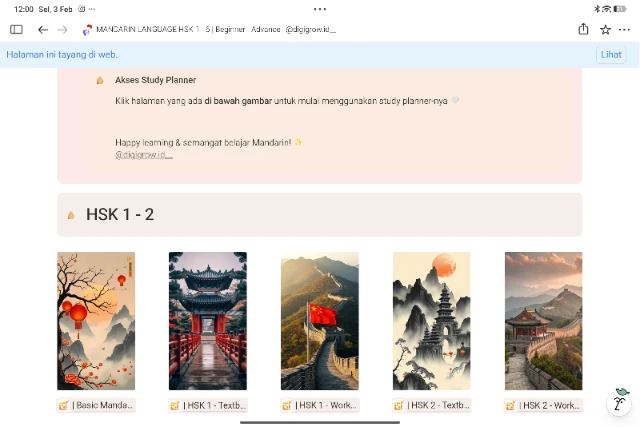
Task: Select the Great Wall with flag thumbnail
Action: click(320, 320)
